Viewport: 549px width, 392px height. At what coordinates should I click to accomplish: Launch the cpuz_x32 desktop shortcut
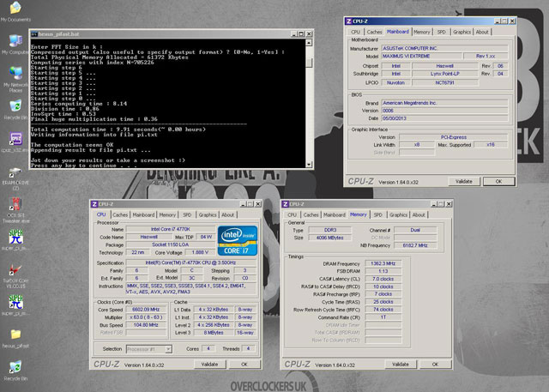tap(15, 139)
